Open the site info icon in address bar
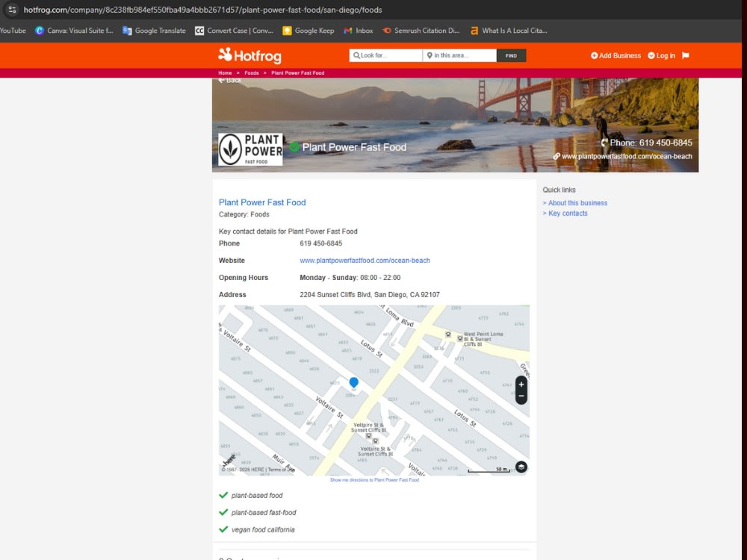 pyautogui.click(x=12, y=10)
